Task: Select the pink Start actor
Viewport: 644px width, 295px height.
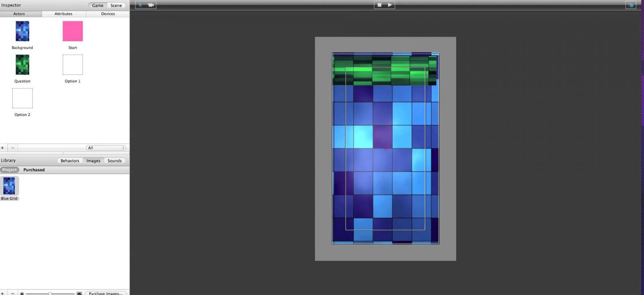Action: coord(73,31)
